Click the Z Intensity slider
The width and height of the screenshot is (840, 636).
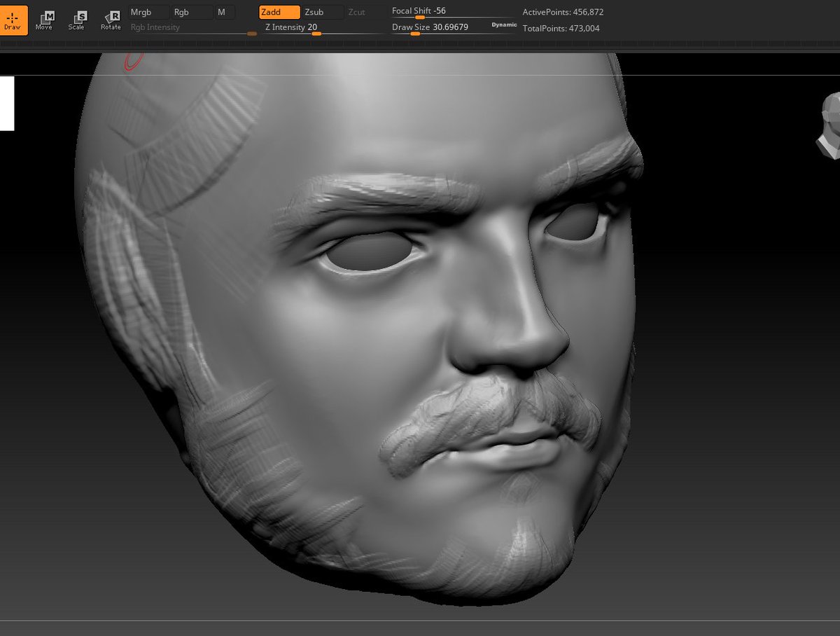click(323, 28)
